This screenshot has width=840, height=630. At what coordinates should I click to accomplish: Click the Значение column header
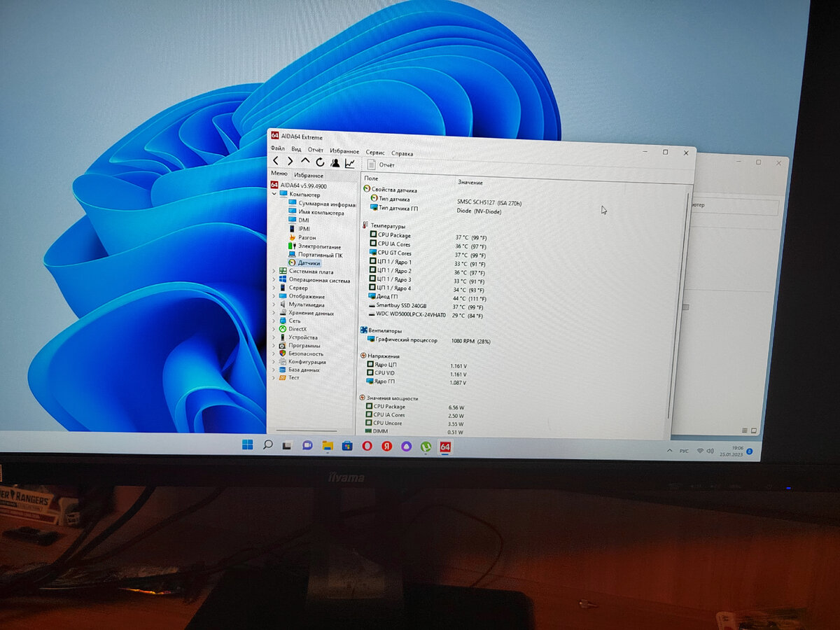pos(470,183)
